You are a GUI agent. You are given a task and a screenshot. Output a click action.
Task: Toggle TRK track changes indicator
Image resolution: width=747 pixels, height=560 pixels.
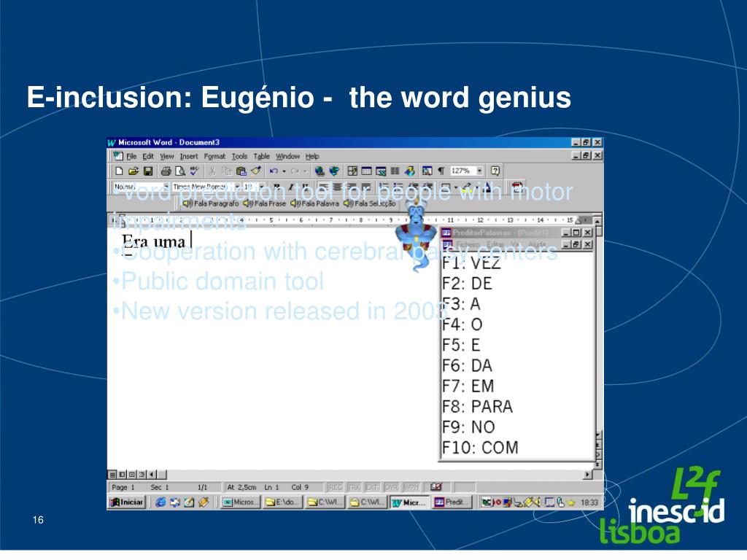(354, 487)
